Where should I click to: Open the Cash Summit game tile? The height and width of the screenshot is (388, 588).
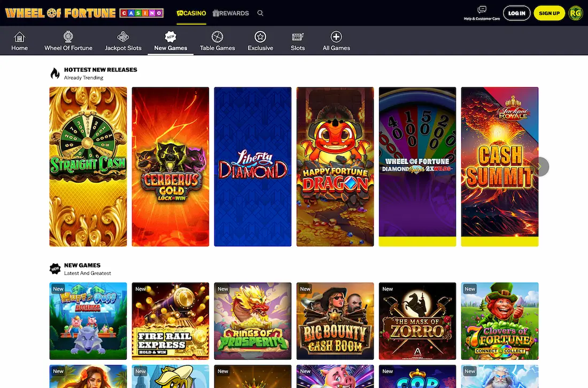(x=499, y=166)
